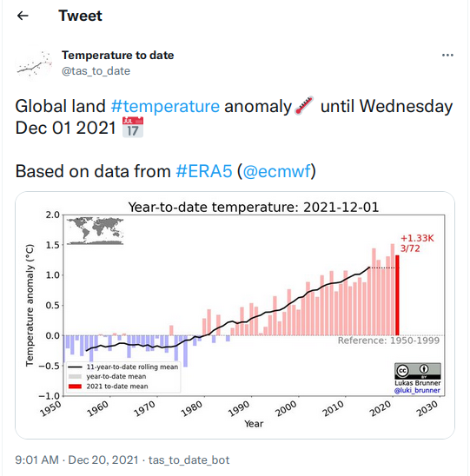Open the @ecmwf mention link
Image resolution: width=470 pixels, height=476 pixels.
click(277, 171)
